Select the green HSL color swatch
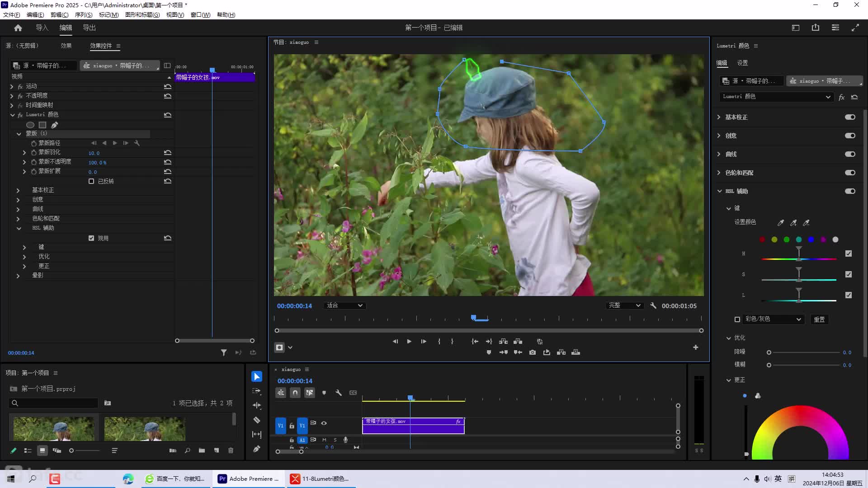868x488 pixels. coord(787,239)
